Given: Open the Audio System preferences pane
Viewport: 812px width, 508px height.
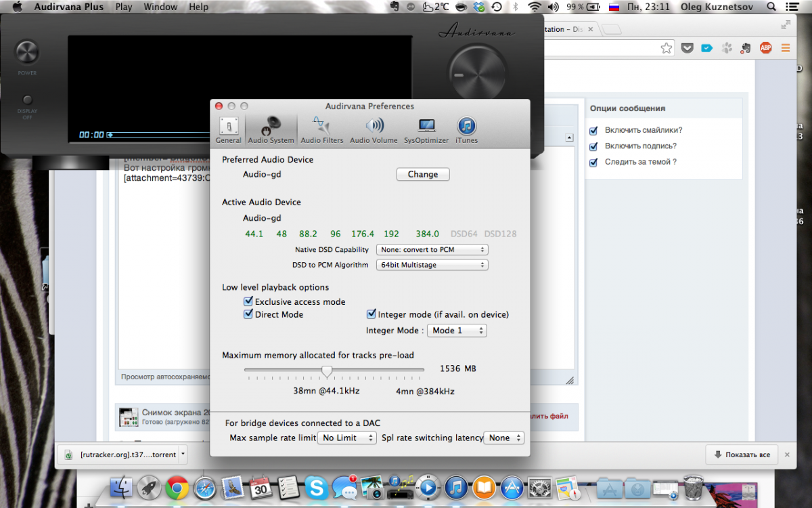Looking at the screenshot, I should [x=271, y=130].
